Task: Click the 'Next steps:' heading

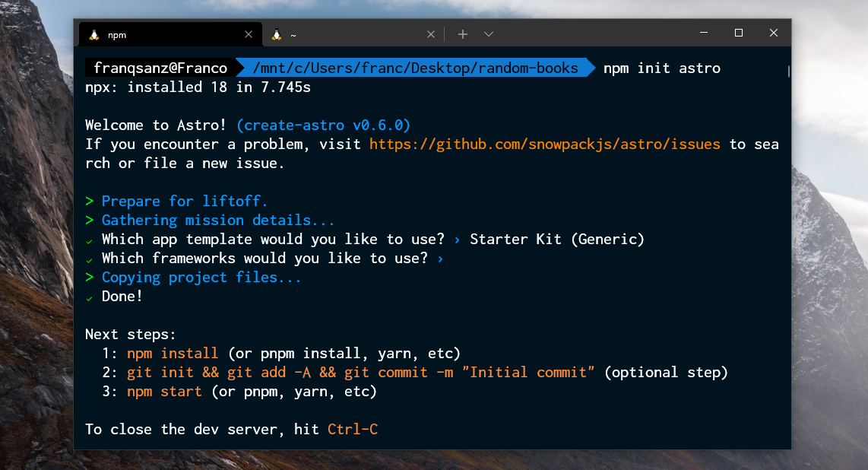Action: pyautogui.click(x=131, y=335)
